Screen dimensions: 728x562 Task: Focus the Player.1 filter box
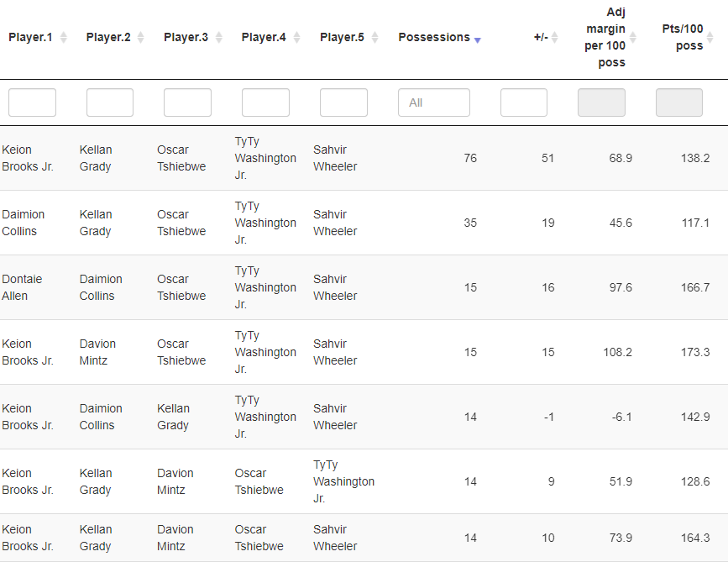[x=32, y=102]
